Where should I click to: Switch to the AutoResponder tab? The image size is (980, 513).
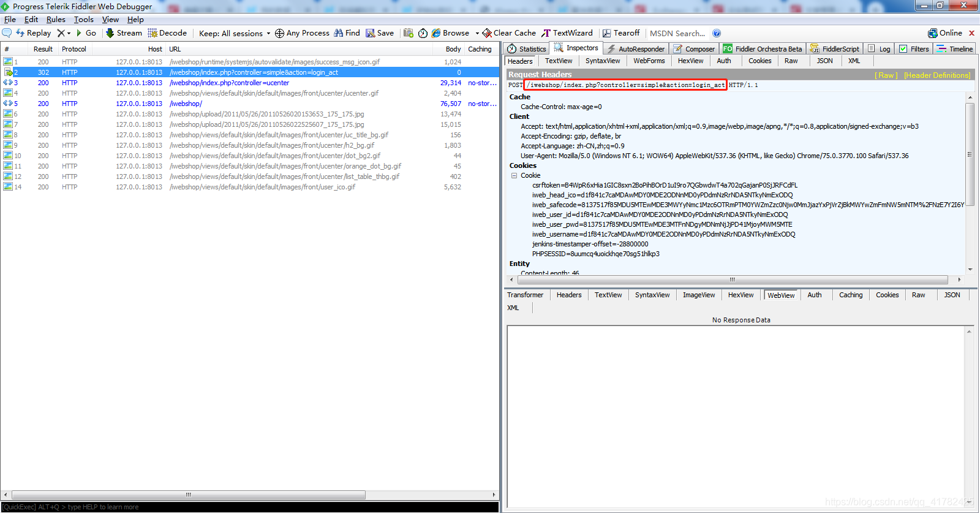click(636, 49)
